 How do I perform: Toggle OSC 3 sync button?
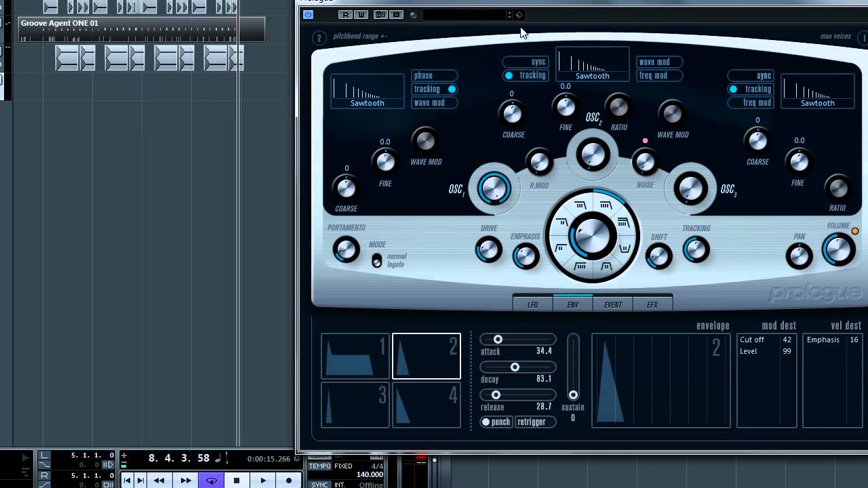pos(751,75)
